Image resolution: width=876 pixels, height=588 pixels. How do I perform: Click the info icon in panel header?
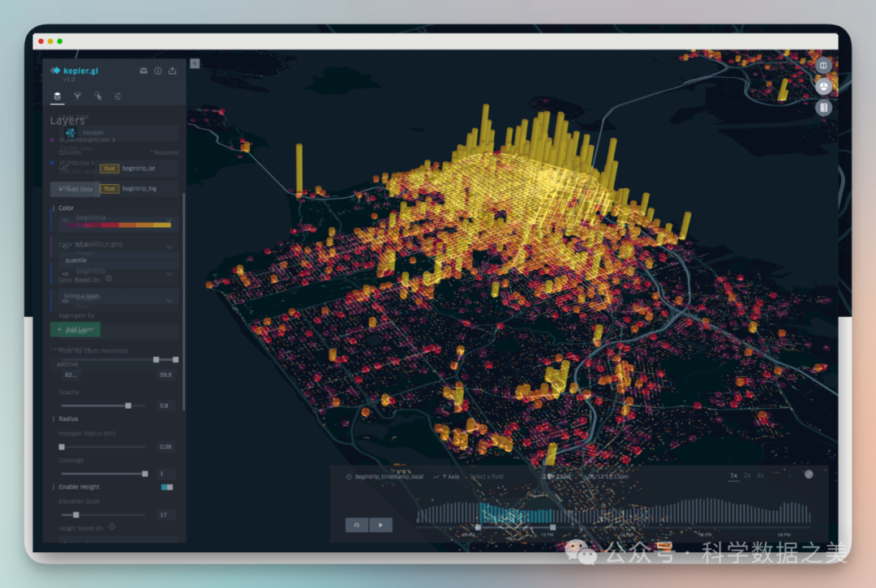pyautogui.click(x=158, y=71)
